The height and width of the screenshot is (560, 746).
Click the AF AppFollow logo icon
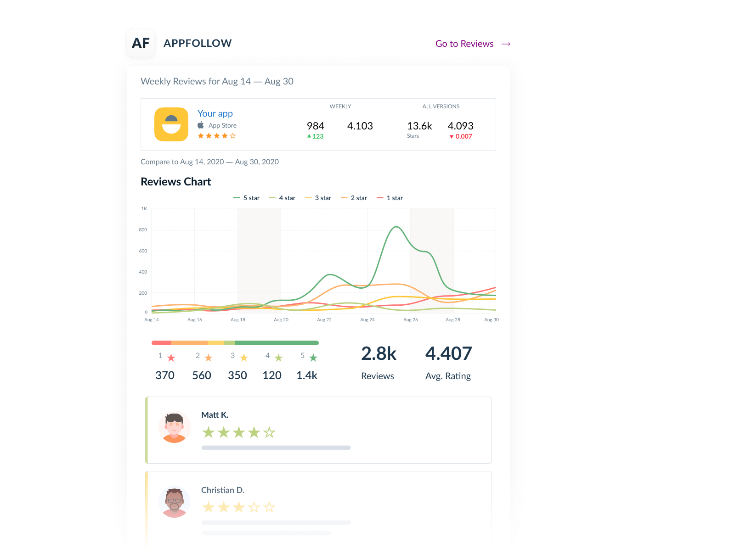point(141,43)
